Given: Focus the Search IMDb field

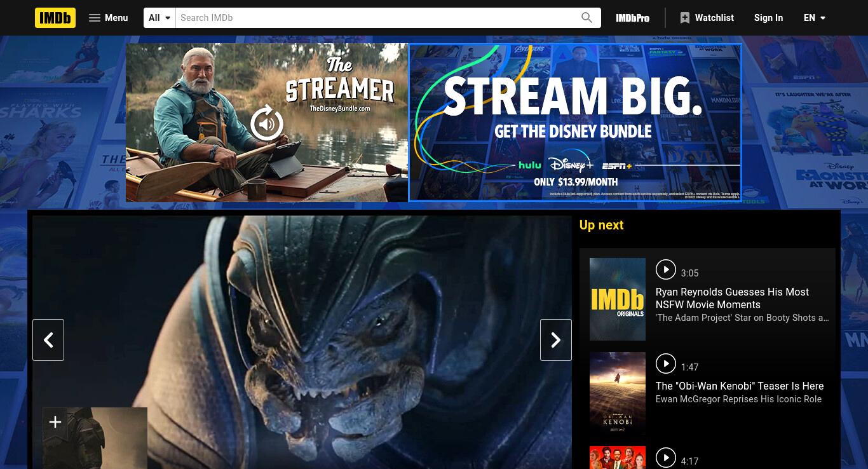Looking at the screenshot, I should pyautogui.click(x=375, y=18).
